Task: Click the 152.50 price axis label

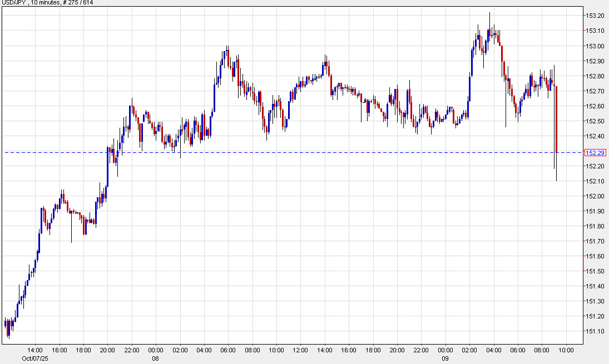Action: point(595,121)
